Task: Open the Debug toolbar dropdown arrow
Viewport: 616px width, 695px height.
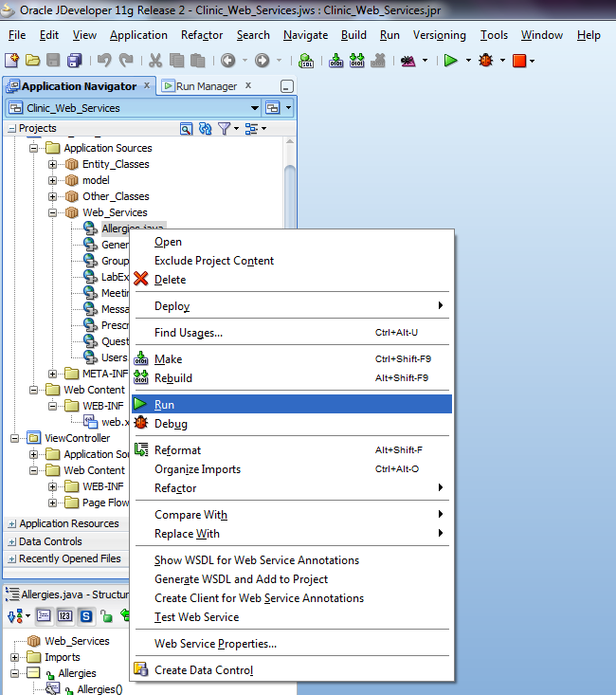Action: tap(502, 61)
